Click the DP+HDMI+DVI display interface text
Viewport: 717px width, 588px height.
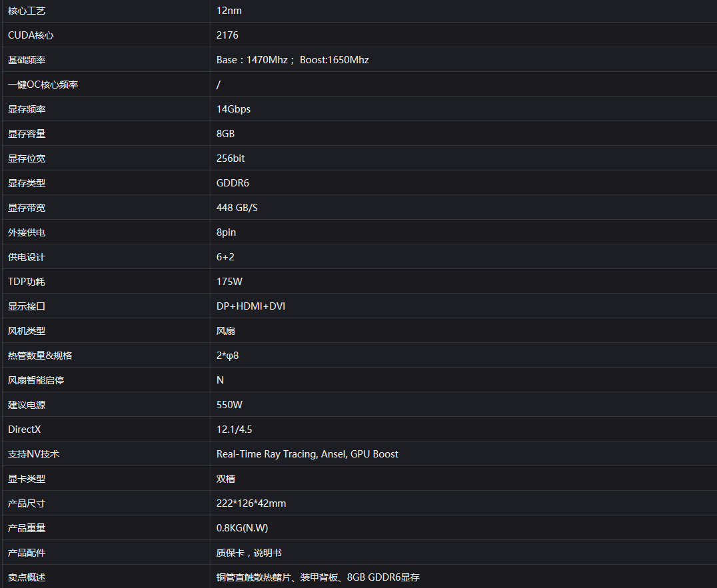pyautogui.click(x=251, y=306)
